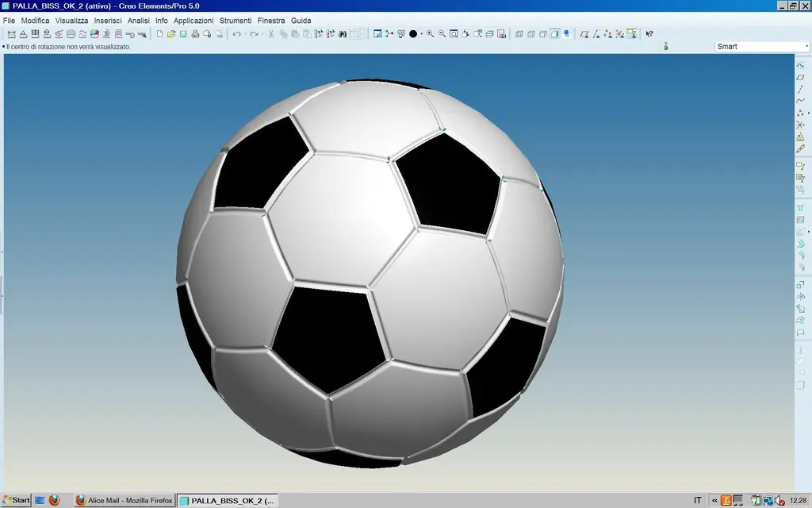Open the Inserisci menu

pos(108,21)
